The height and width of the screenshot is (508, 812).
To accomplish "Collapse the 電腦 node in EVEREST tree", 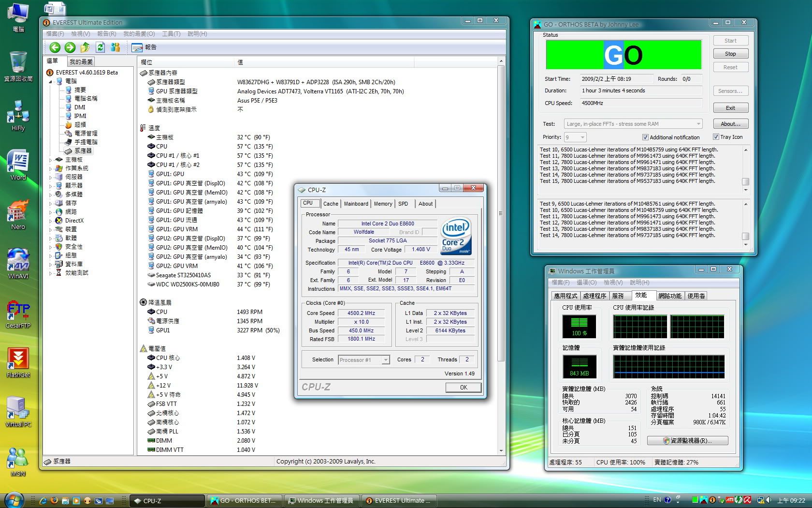I will point(50,81).
